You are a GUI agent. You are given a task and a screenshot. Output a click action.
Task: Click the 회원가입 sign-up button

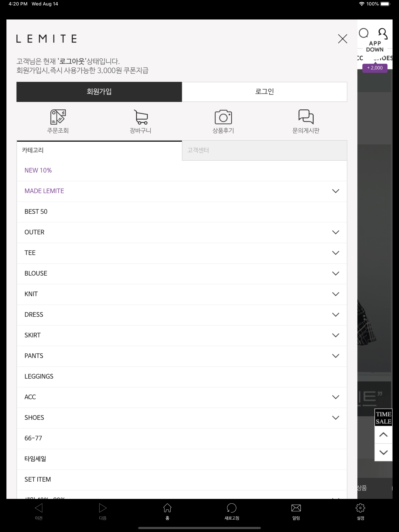99,92
